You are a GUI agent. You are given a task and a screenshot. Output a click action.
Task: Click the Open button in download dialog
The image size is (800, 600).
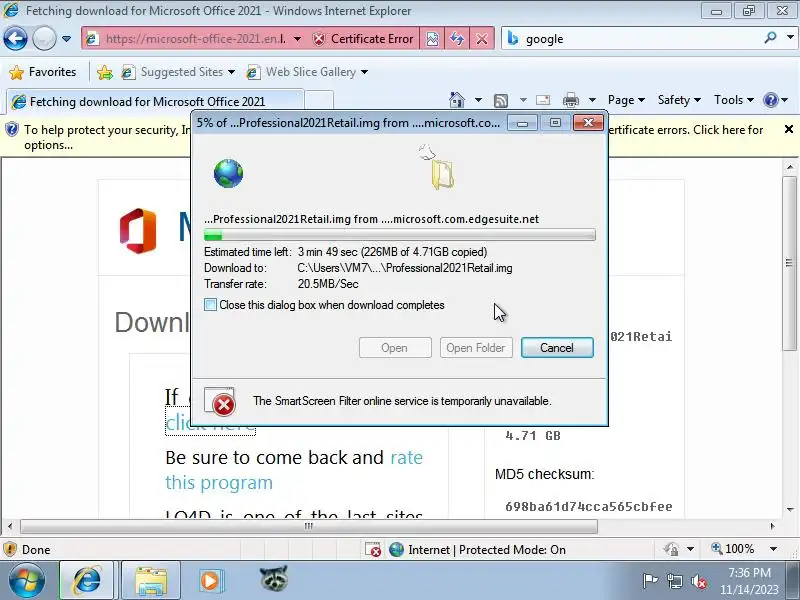tap(395, 348)
